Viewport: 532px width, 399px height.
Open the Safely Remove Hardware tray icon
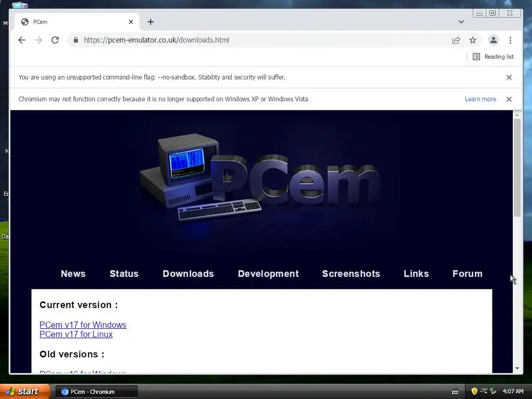point(493,391)
